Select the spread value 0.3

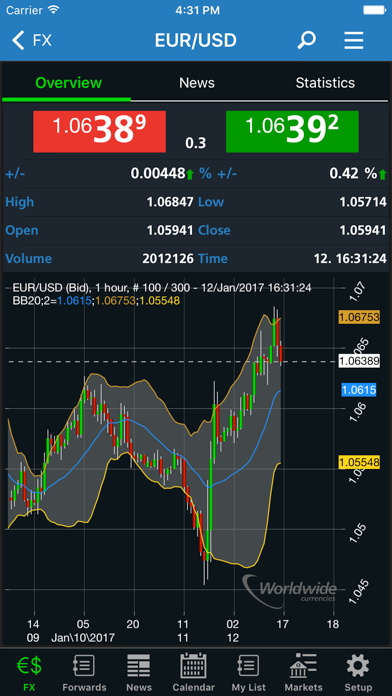tap(196, 143)
